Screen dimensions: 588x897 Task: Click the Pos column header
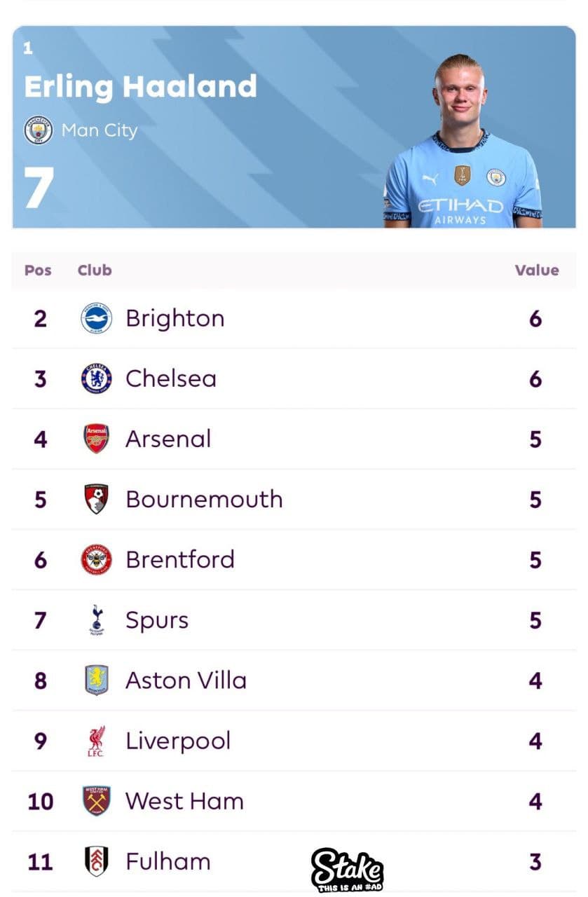pyautogui.click(x=38, y=271)
